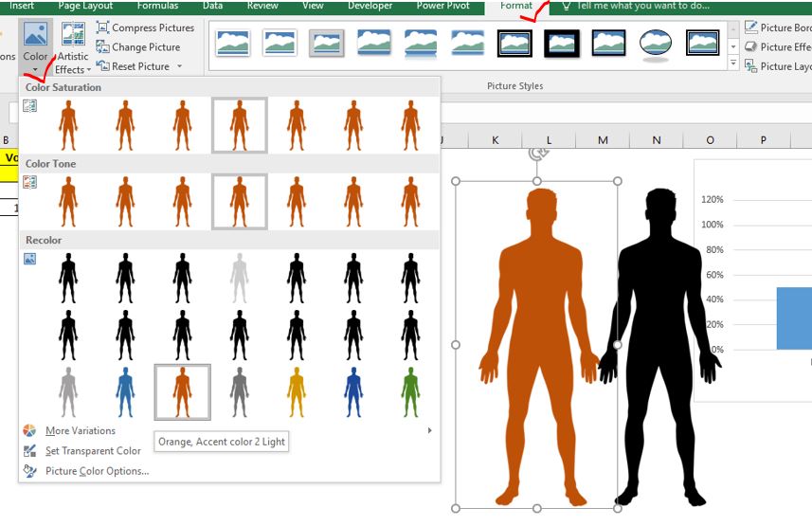Viewport: 812px width, 526px height.
Task: Open the Developer tab
Action: 370,6
